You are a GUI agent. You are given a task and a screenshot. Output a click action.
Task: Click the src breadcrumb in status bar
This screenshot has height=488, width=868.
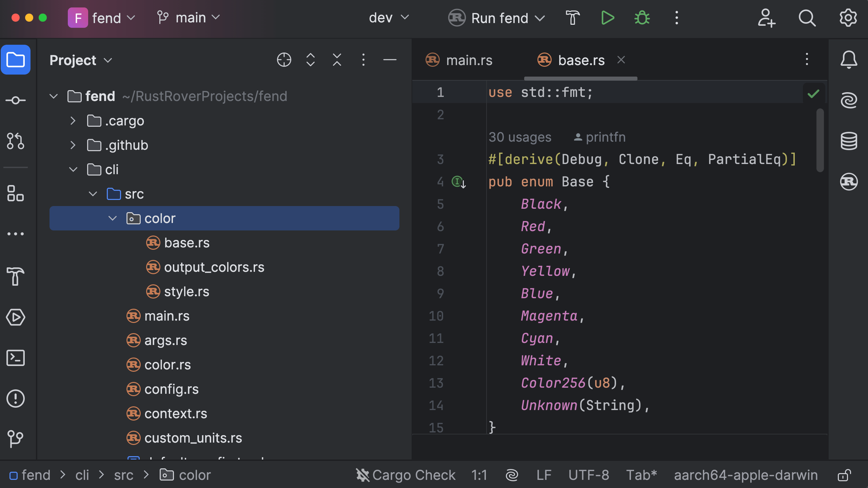click(123, 475)
